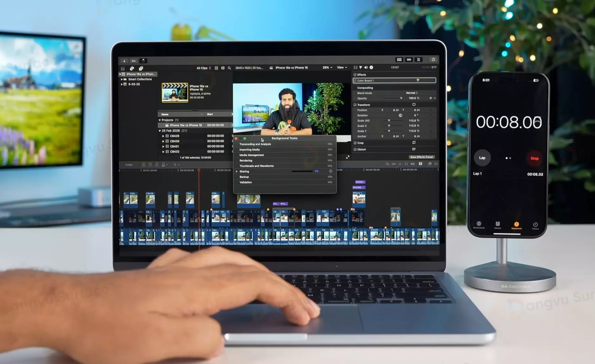
Task: Click the Transform on-screen control icon
Action: pos(414,104)
